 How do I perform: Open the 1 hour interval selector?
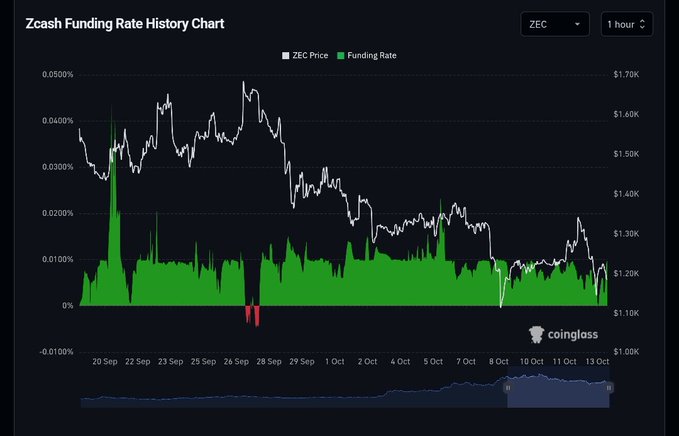click(627, 24)
